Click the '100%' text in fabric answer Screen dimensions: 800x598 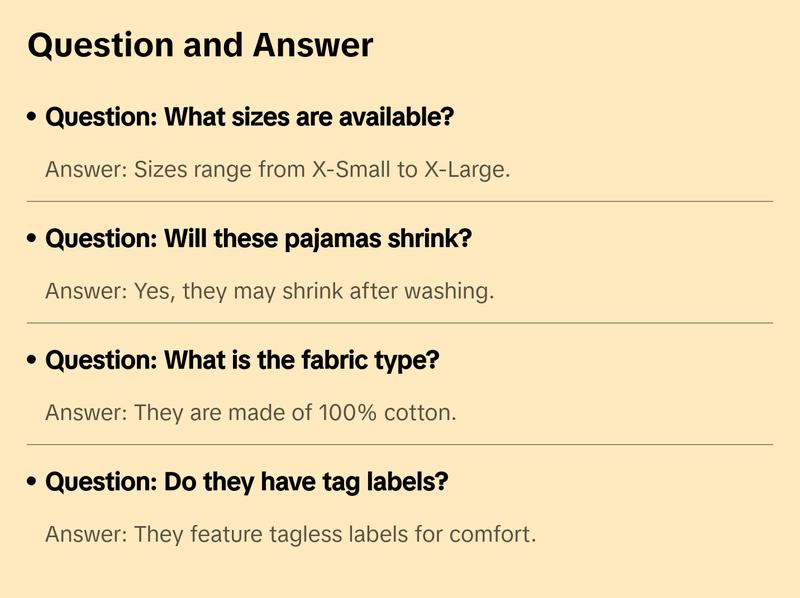click(x=345, y=412)
